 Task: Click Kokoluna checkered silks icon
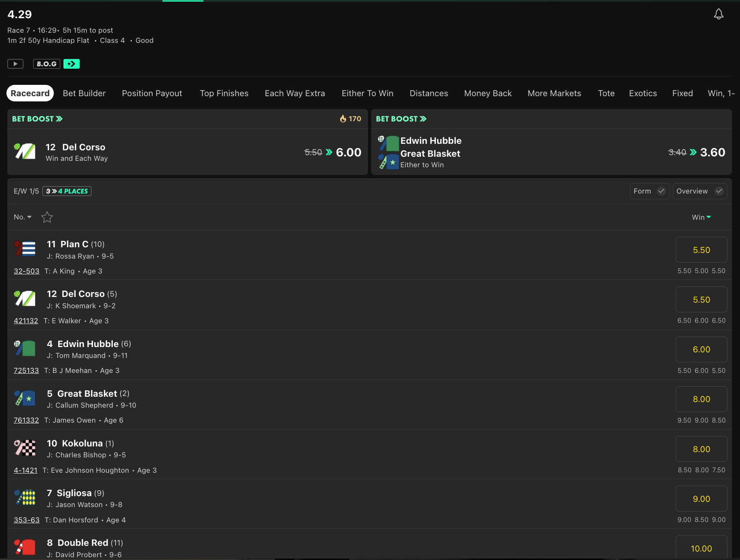coord(25,448)
